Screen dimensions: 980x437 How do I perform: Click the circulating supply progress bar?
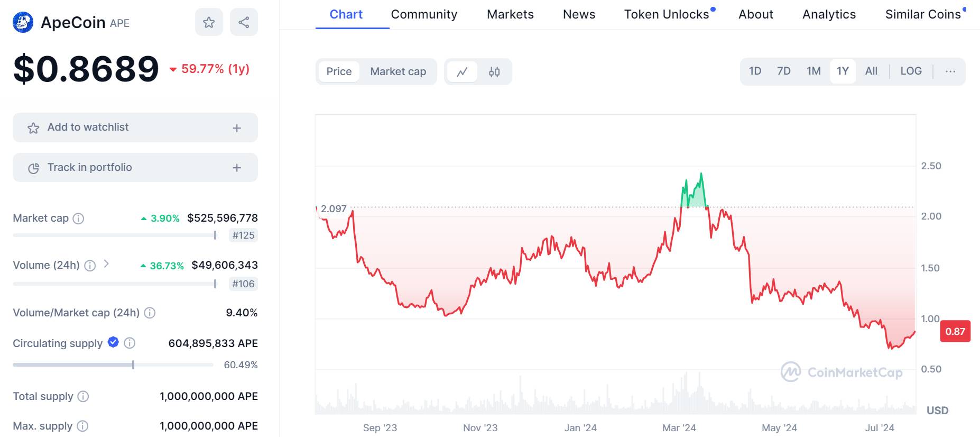pos(113,365)
